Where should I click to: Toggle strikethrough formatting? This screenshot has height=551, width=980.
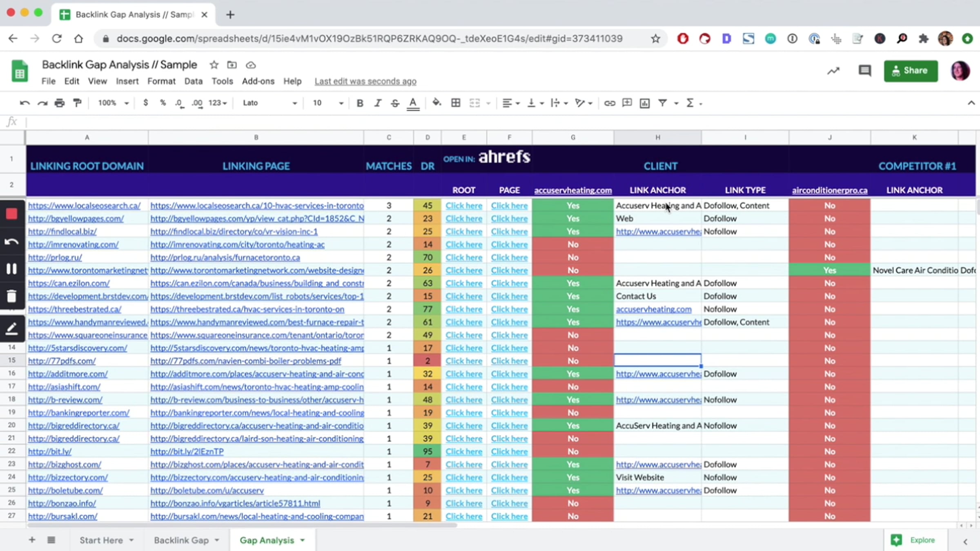tap(395, 103)
